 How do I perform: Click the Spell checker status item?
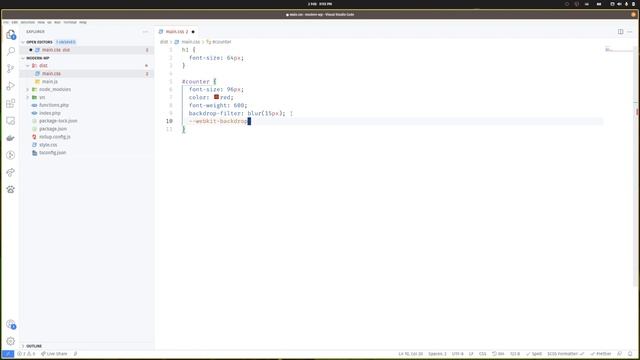click(534, 354)
